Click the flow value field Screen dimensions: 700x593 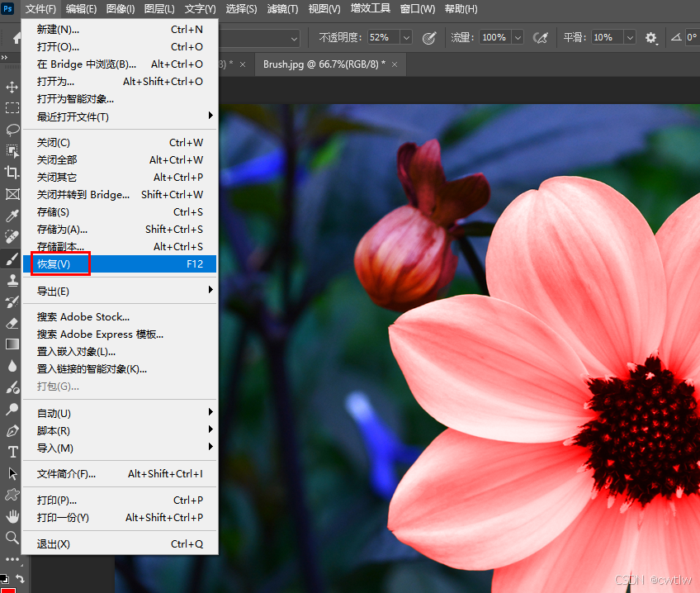[495, 37]
